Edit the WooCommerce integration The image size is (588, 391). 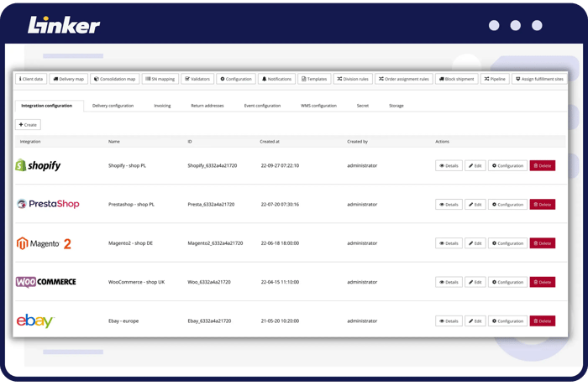(x=475, y=282)
